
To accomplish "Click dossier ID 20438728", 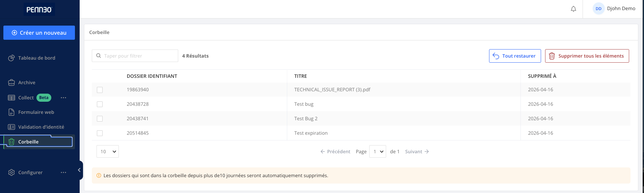I will tap(138, 104).
